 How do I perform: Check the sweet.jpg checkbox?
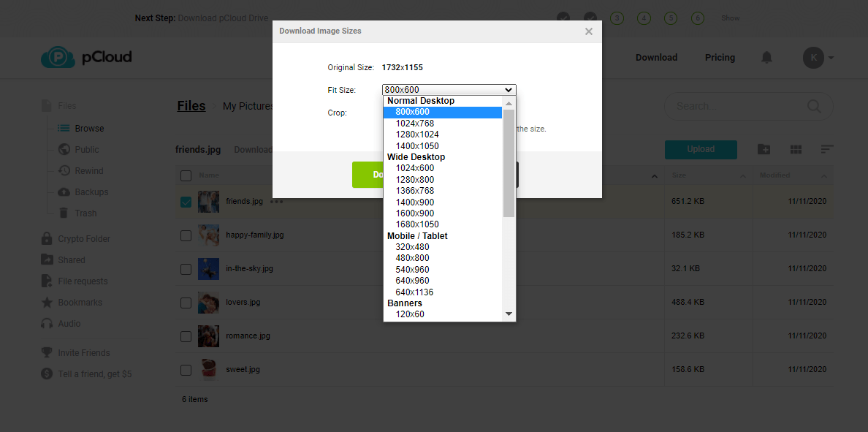[x=186, y=370]
